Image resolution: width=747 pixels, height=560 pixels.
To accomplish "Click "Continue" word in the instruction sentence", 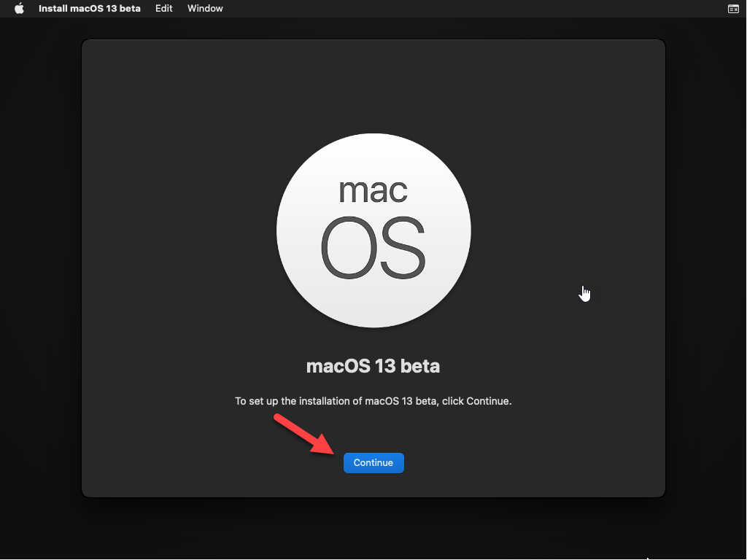I will 487,401.
